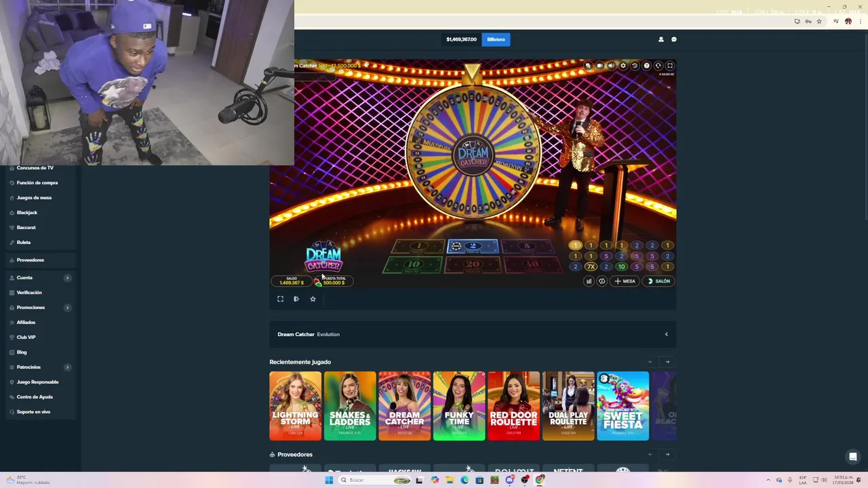Open the Blog sidebar link
The width and height of the screenshot is (868, 488).
[x=21, y=352]
